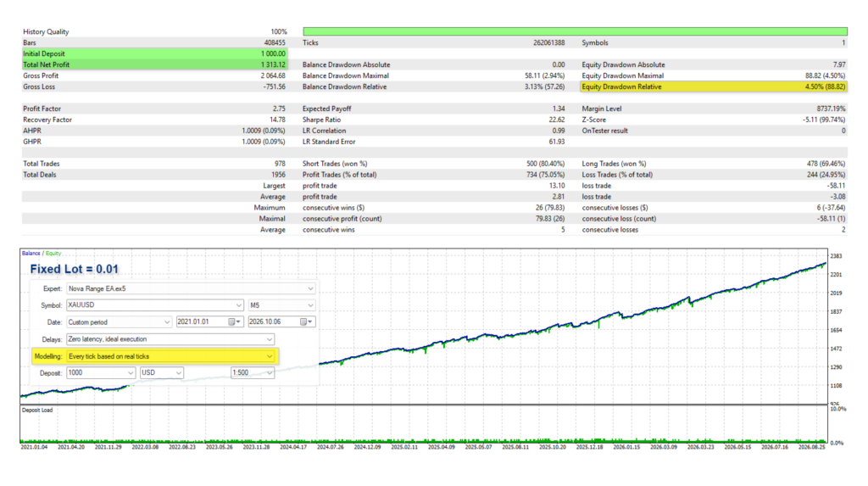This screenshot has height=486, width=868.
Task: Click the Balance legend label on chart
Action: (x=31, y=254)
